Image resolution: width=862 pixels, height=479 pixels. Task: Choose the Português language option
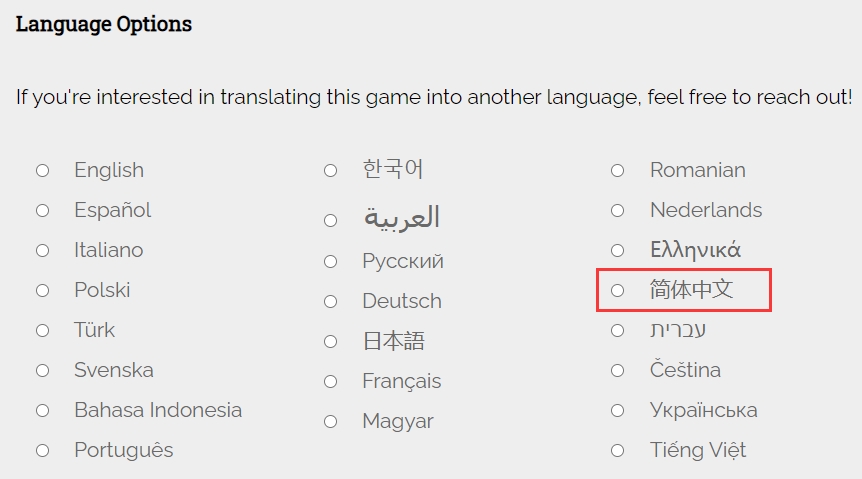(x=43, y=451)
